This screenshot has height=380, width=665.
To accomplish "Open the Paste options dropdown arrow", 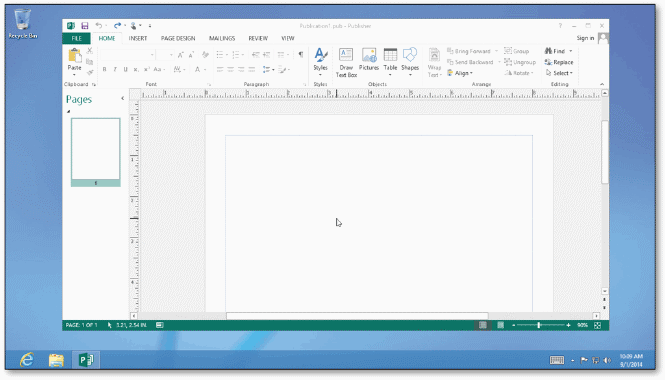I will [74, 75].
